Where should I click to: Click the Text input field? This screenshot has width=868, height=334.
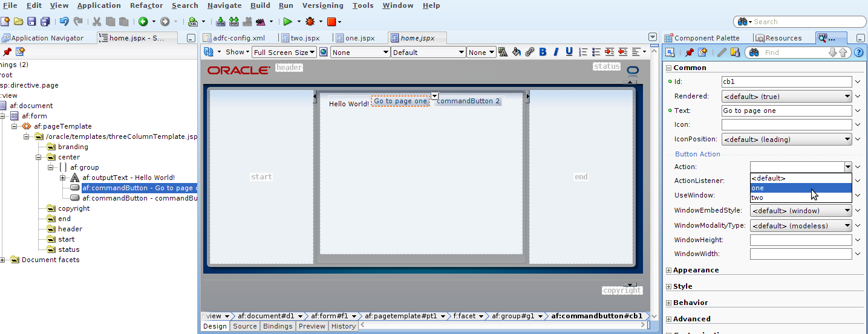[x=786, y=111]
